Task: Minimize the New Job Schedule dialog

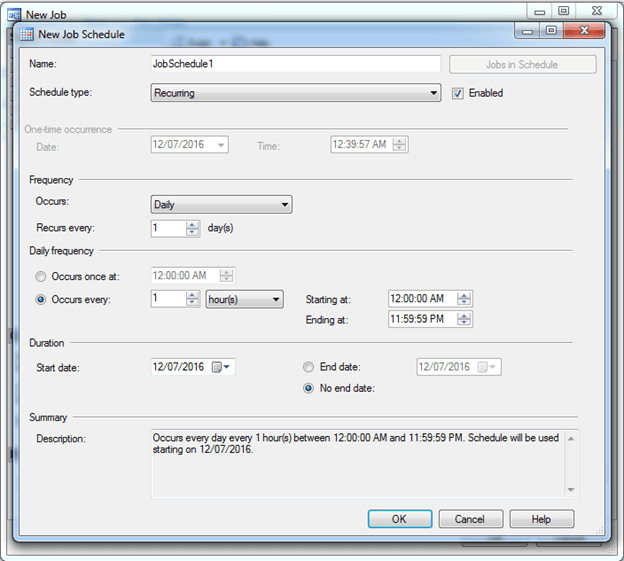Action: tap(527, 31)
